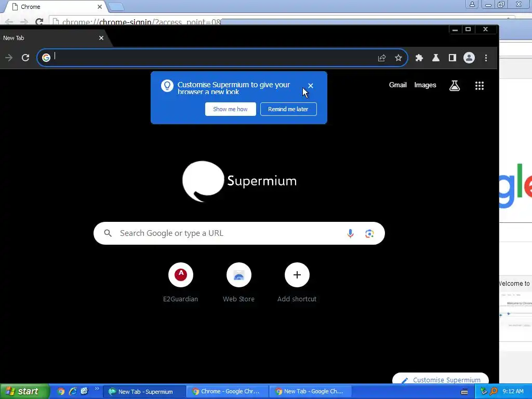Open the E2Guardian shortcut
The height and width of the screenshot is (399, 532).
pyautogui.click(x=180, y=282)
